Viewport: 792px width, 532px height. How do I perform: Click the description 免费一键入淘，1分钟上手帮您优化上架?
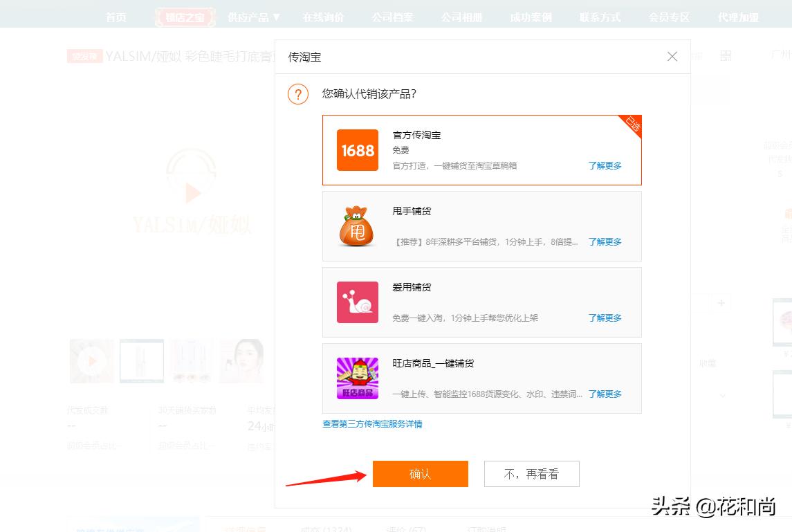[x=466, y=318]
